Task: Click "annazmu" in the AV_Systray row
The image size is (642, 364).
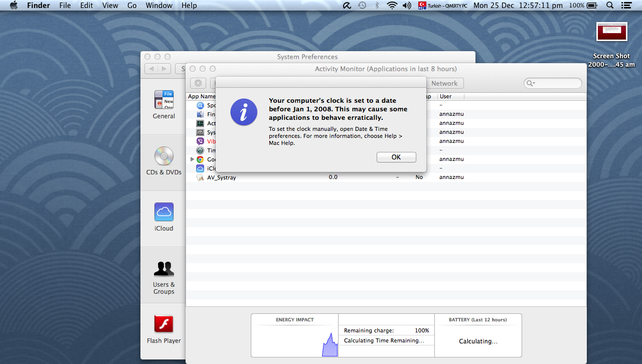Action: [451, 177]
